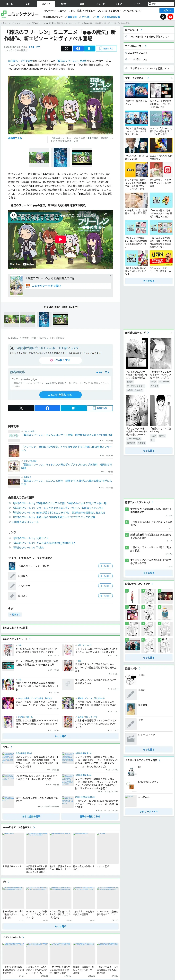Viewport: 175px width, 980px height.
Task: Expand 特集・インタビュー sidebar heading
Action: [137, 78]
